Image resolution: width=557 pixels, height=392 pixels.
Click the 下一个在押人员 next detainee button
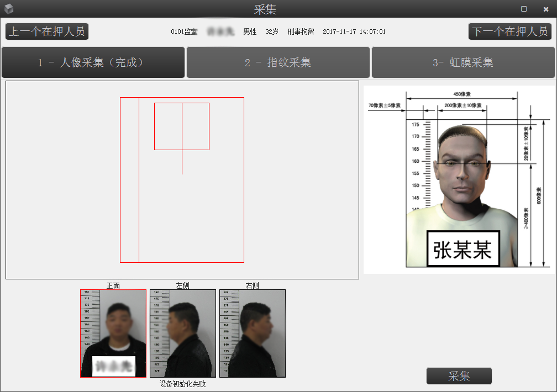coord(509,31)
